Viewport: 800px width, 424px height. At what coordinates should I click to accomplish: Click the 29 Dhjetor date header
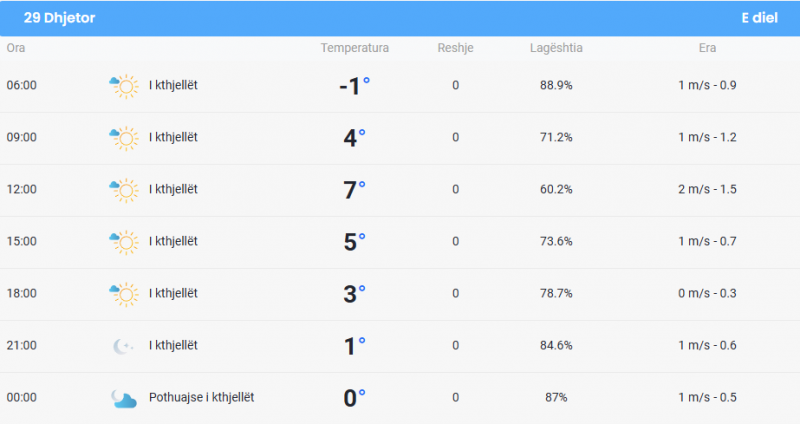(59, 18)
